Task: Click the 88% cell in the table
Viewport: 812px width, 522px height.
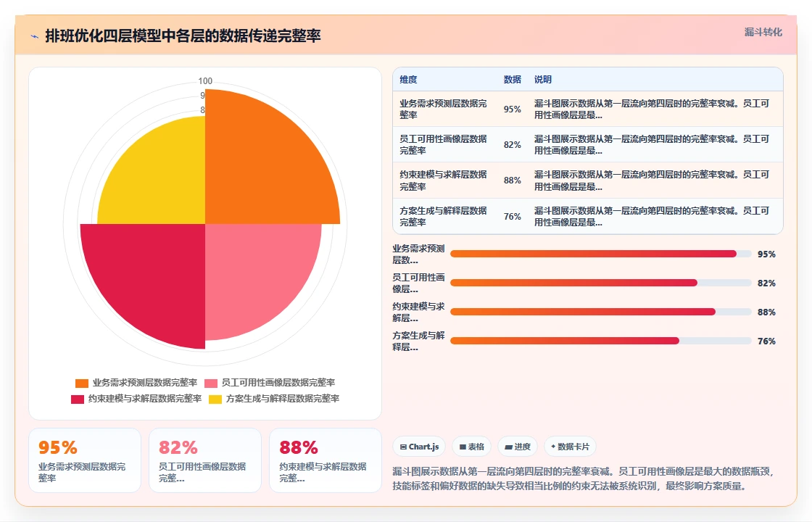Action: pos(512,181)
